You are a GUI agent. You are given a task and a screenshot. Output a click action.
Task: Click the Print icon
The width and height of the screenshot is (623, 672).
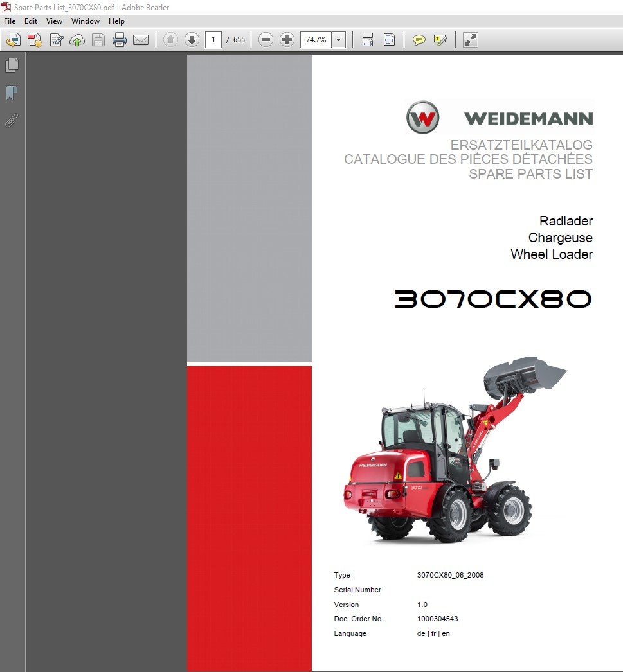tap(120, 40)
